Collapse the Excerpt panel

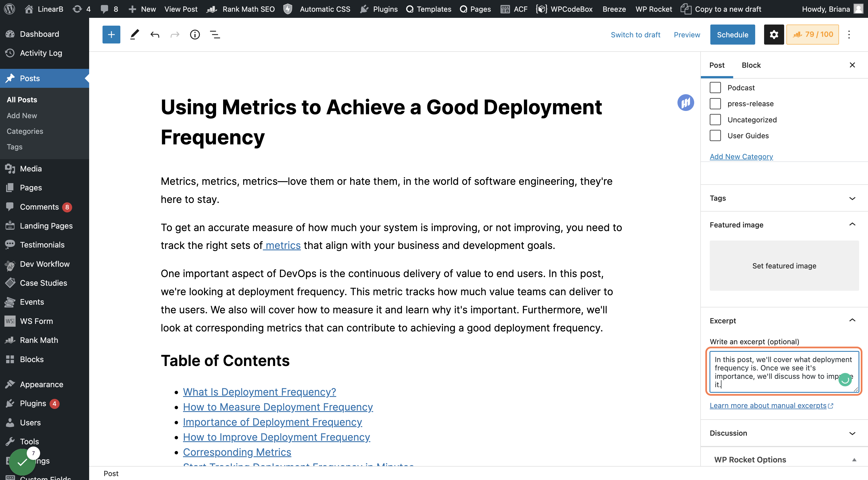(x=784, y=321)
